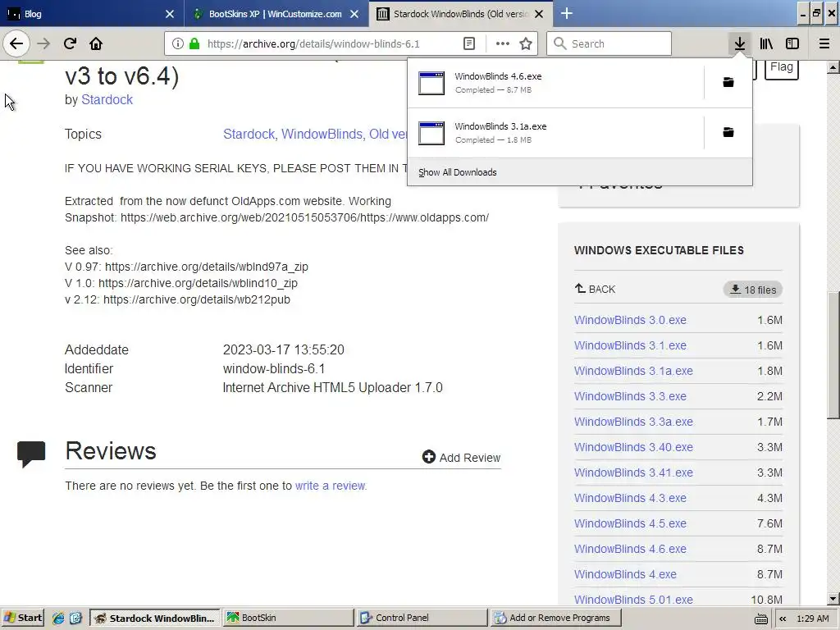This screenshot has width=840, height=630.
Task: Click the Reviews speech bubble icon
Action: tap(31, 454)
